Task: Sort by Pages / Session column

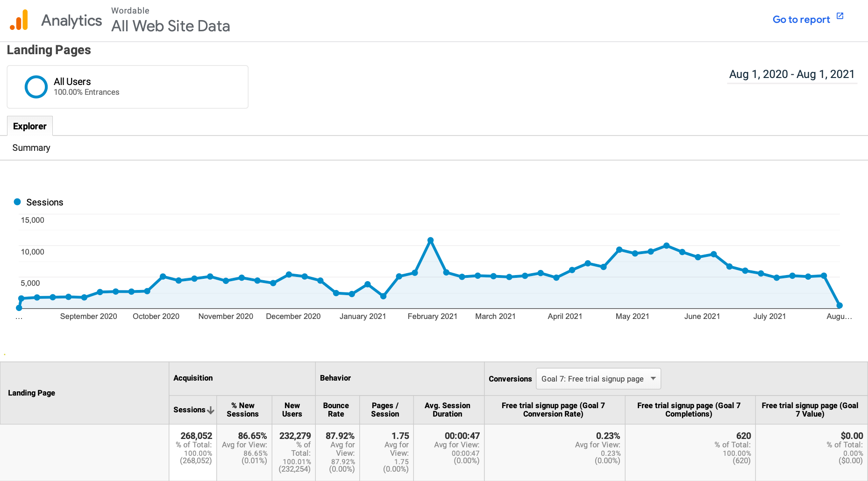Action: click(x=385, y=410)
